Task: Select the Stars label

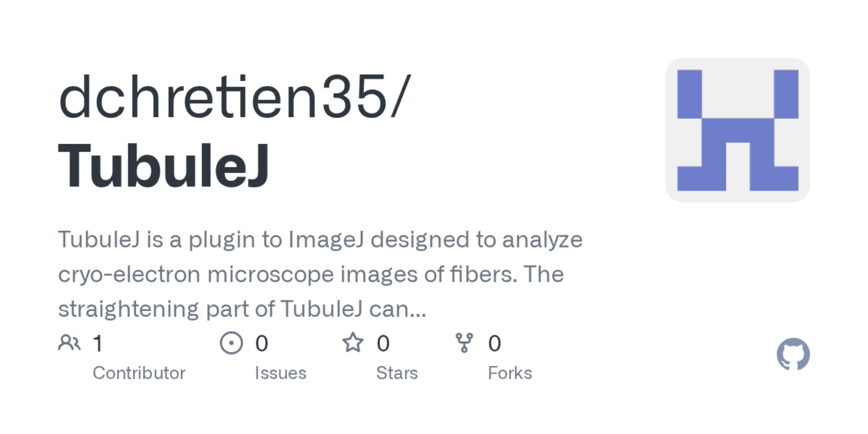Action: point(397,373)
